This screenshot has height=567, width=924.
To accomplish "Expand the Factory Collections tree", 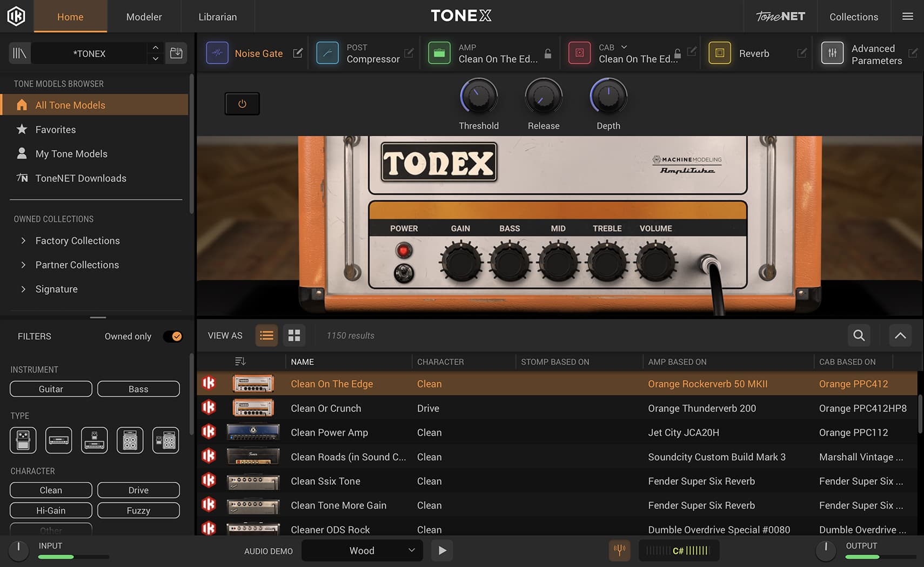I will point(23,241).
